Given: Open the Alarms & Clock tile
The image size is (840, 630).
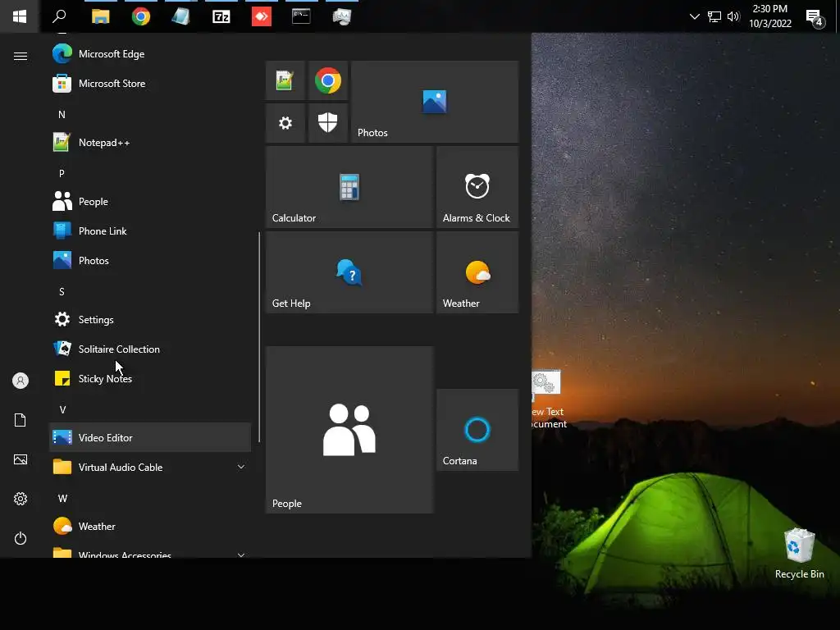Looking at the screenshot, I should pyautogui.click(x=477, y=187).
